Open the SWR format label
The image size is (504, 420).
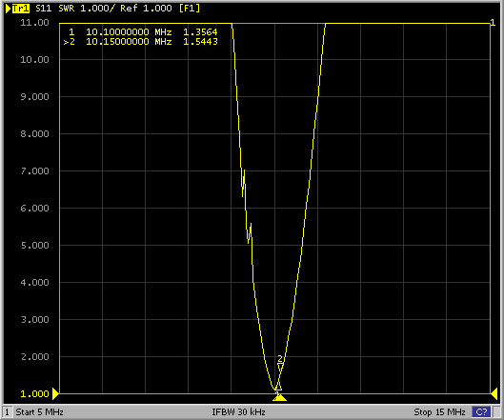point(67,9)
